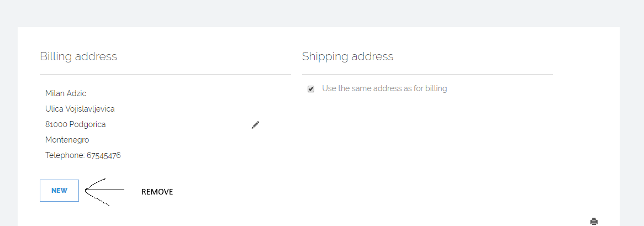This screenshot has width=644, height=226.
Task: Click the name Milan Adzic
Action: point(66,93)
